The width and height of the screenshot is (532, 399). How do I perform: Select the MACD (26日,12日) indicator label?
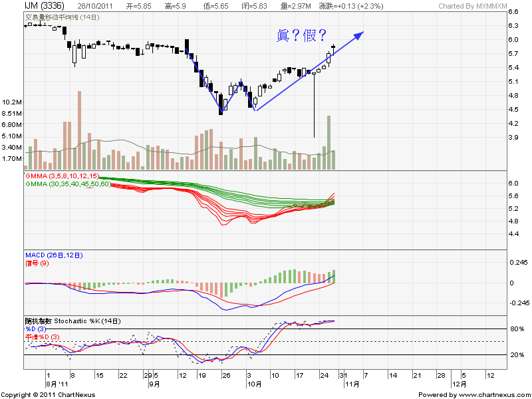click(55, 255)
